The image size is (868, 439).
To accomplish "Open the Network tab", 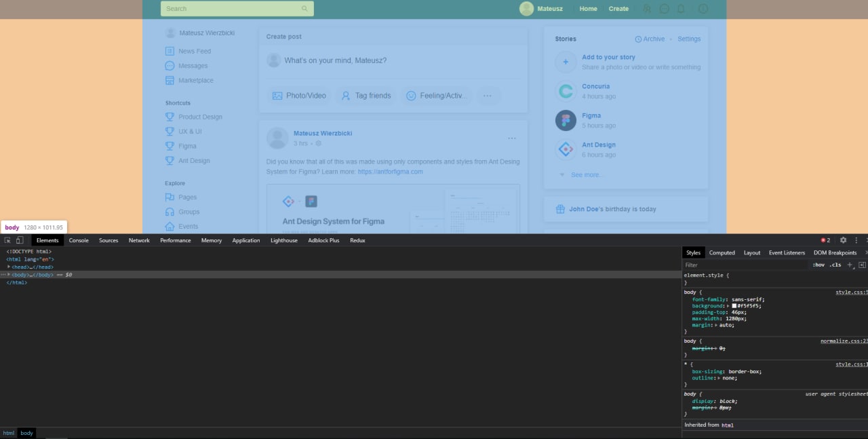I will [139, 240].
